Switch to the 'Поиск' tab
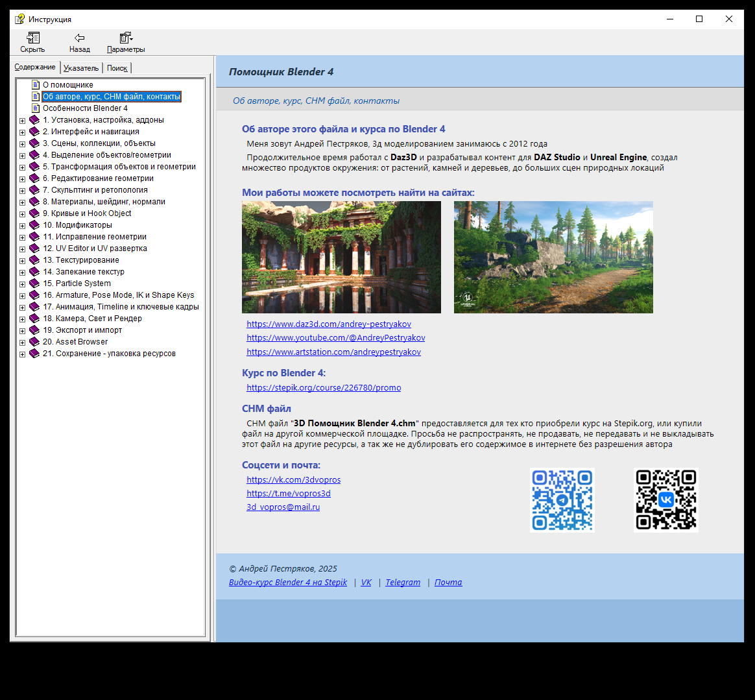Image resolution: width=755 pixels, height=700 pixels. (x=117, y=68)
